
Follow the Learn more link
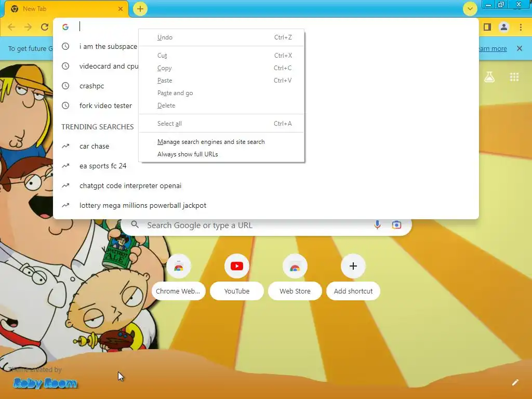493,48
